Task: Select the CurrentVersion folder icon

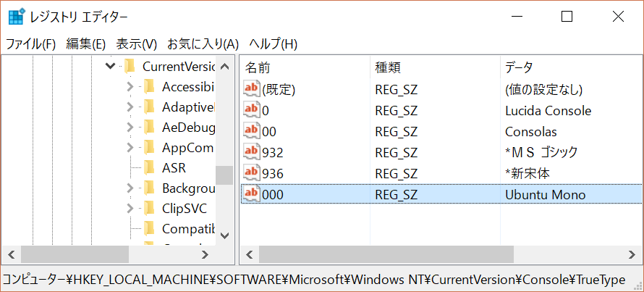Action: click(130, 66)
